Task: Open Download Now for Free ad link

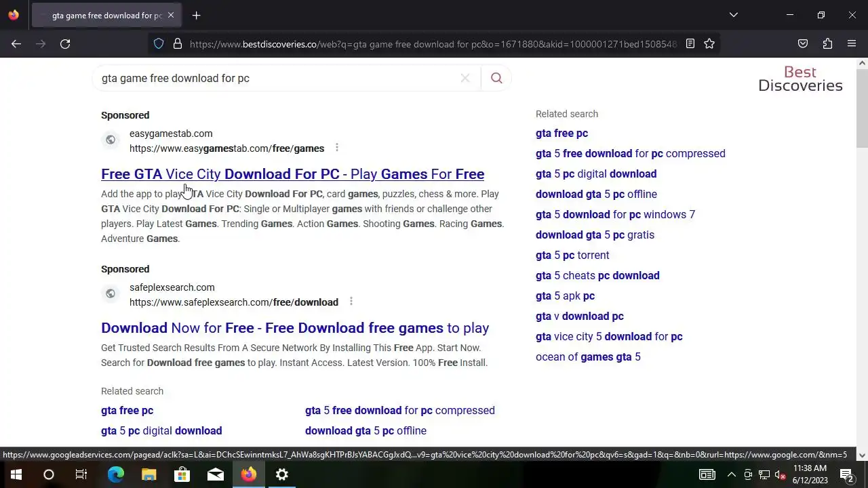Action: [295, 328]
